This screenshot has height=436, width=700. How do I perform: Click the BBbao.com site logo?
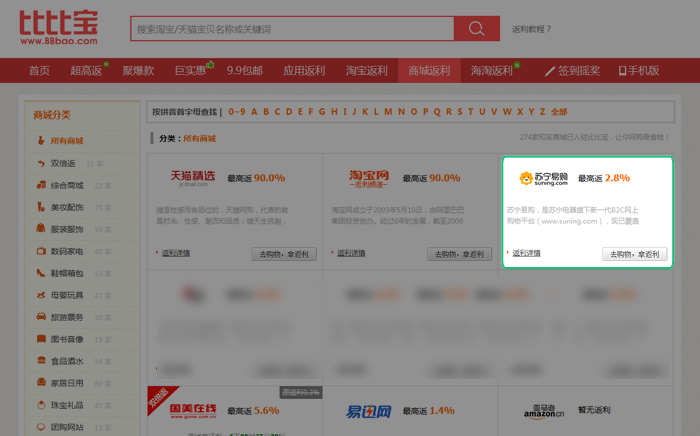point(58,28)
